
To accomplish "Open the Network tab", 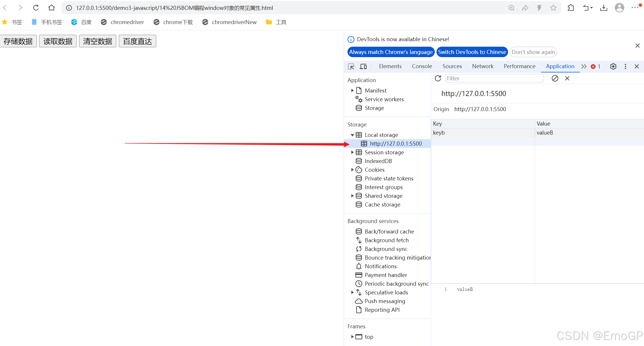I will point(483,66).
